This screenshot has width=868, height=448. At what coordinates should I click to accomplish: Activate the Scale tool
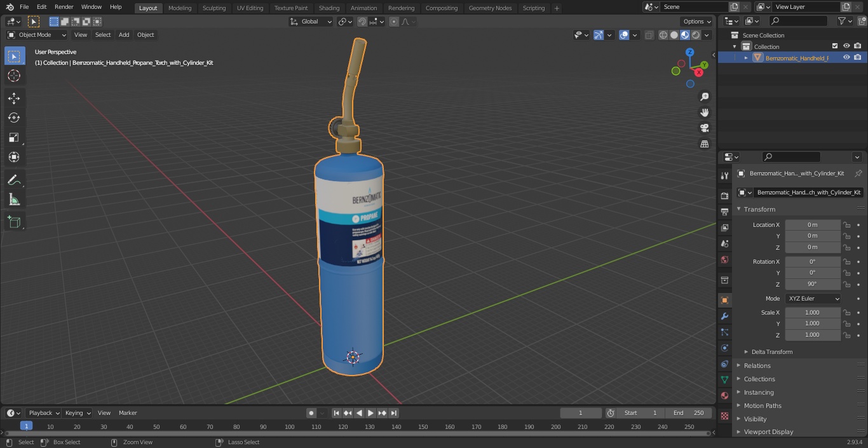pos(14,137)
